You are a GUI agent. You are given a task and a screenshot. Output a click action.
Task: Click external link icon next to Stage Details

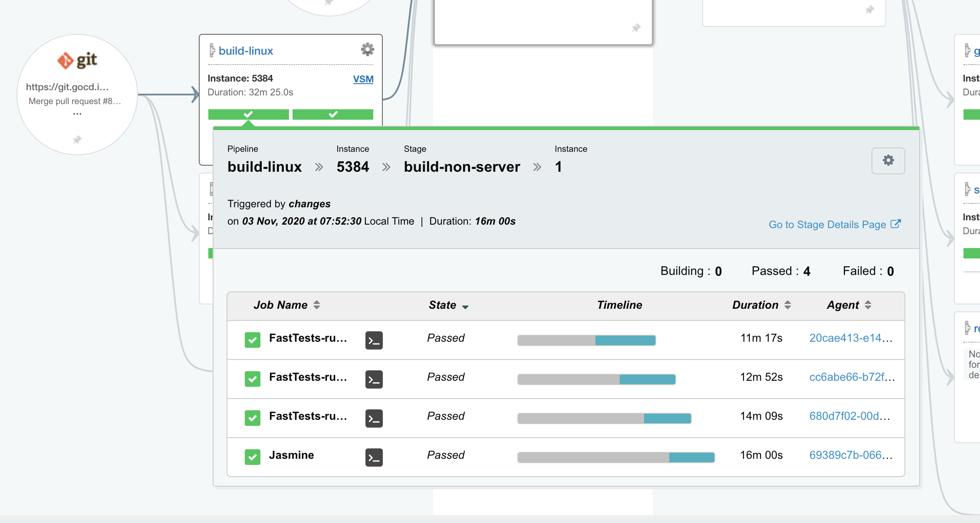pos(896,224)
